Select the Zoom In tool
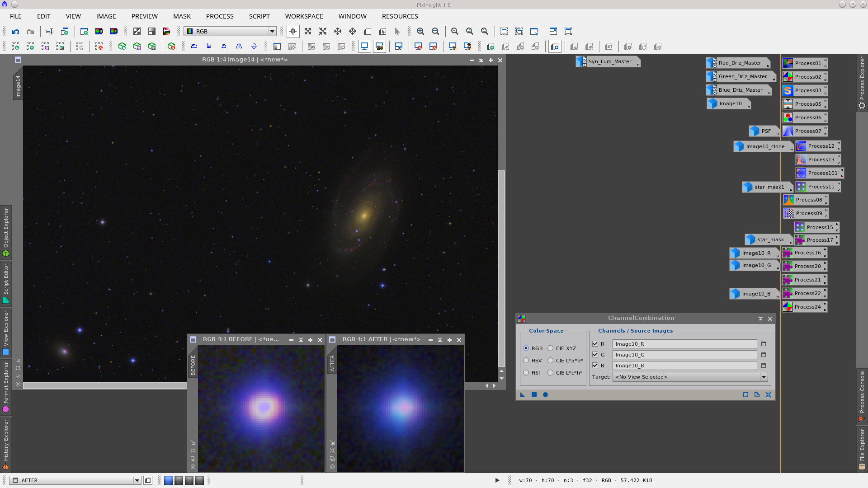The image size is (868, 488). coord(420,32)
